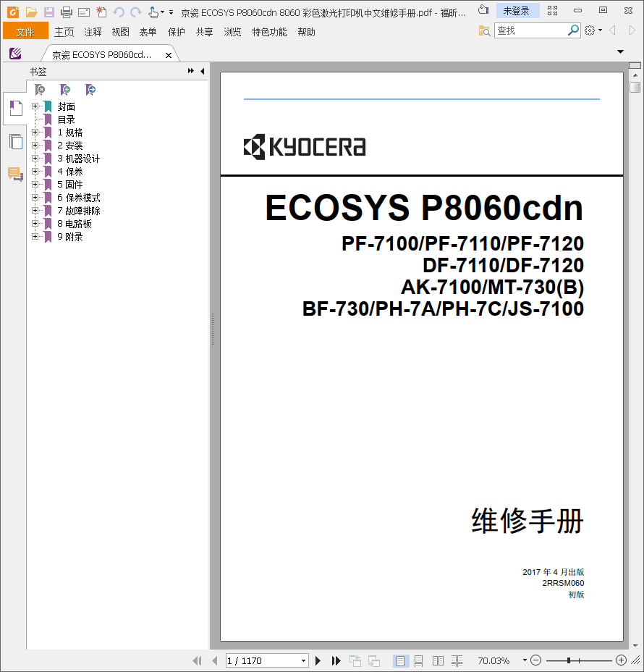This screenshot has height=672, width=644.
Task: Open the tab list dropdown arrow
Action: coord(620,52)
